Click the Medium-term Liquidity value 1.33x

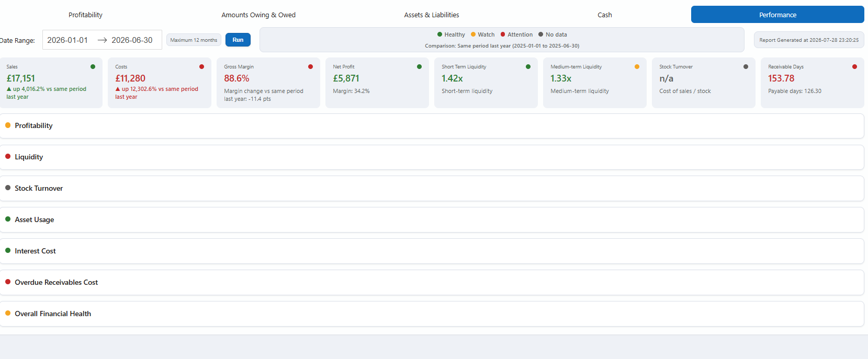click(561, 78)
